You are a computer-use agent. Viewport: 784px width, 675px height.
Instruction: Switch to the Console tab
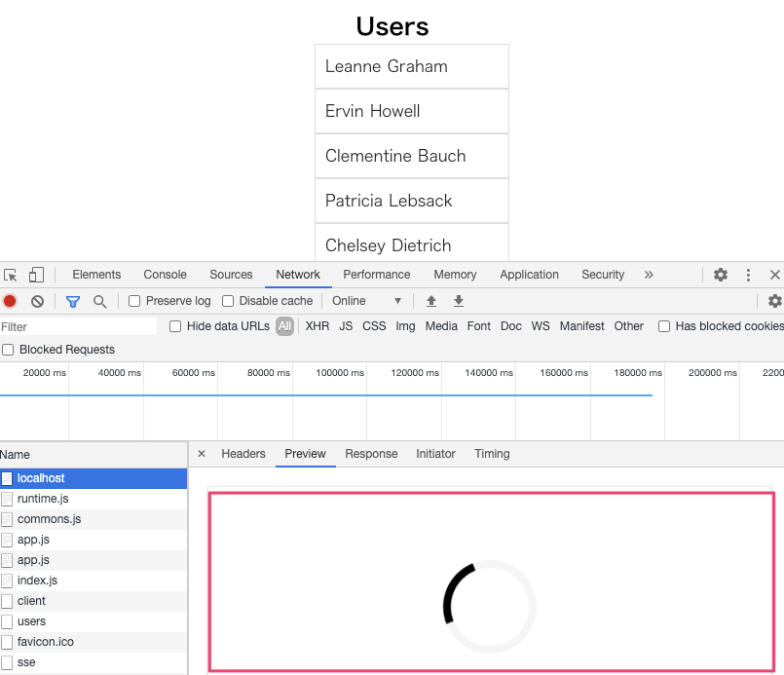tap(165, 275)
